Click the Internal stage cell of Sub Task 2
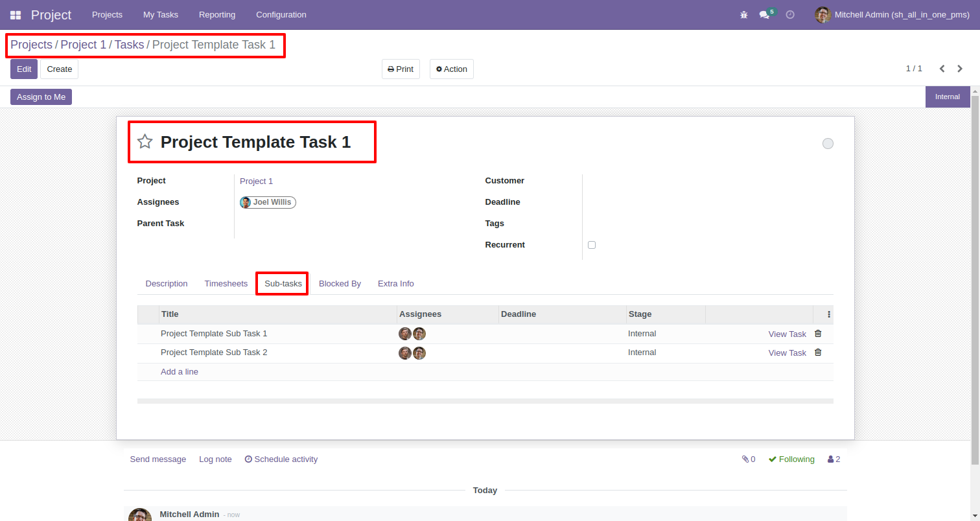 [642, 353]
